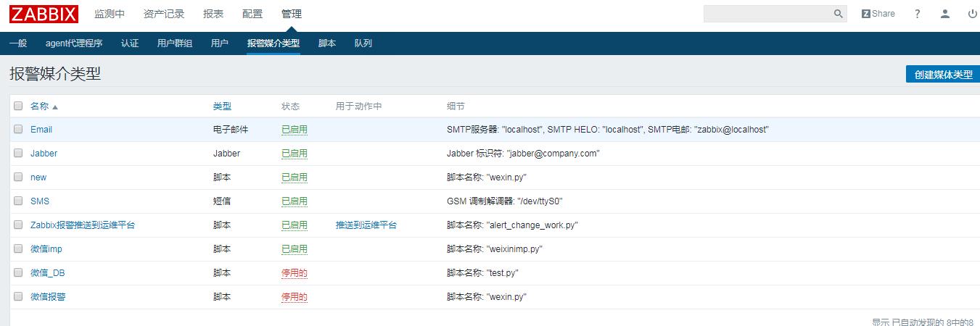Click the 状态 column header
Image resolution: width=980 pixels, height=326 pixels.
(x=290, y=106)
